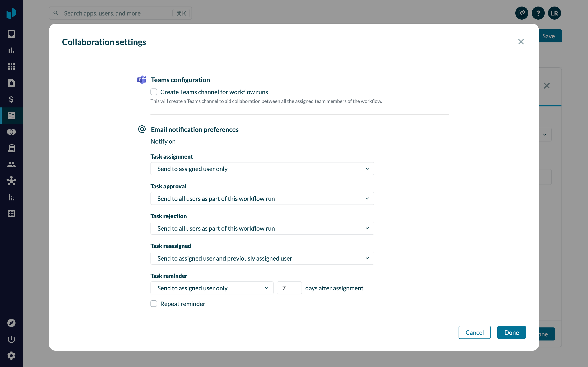Open the compass explore icon
The height and width of the screenshot is (367, 588).
pyautogui.click(x=11, y=323)
